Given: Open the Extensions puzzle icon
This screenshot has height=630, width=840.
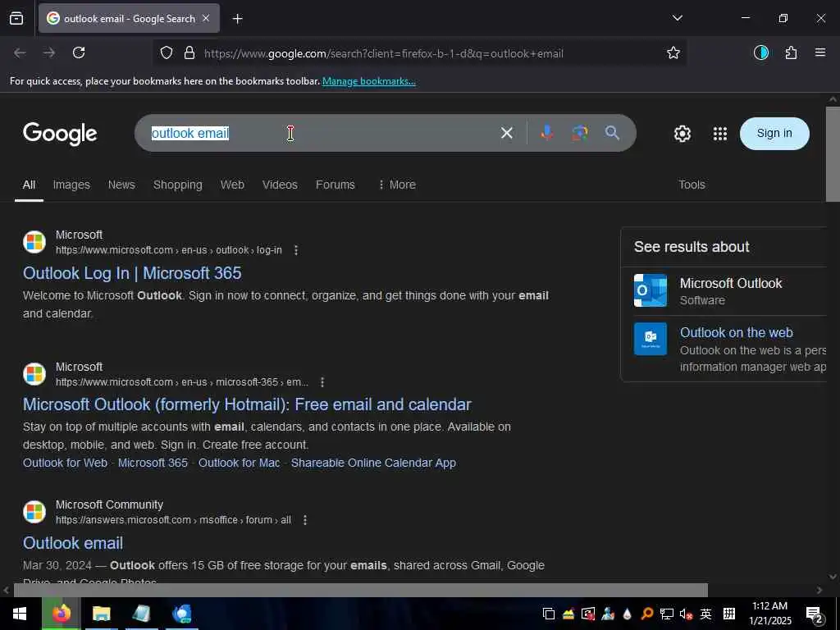Looking at the screenshot, I should coord(791,52).
